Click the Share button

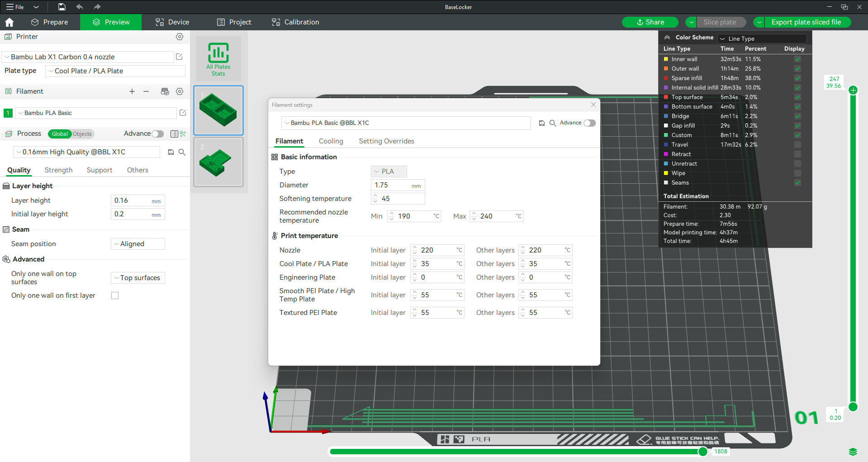point(650,22)
